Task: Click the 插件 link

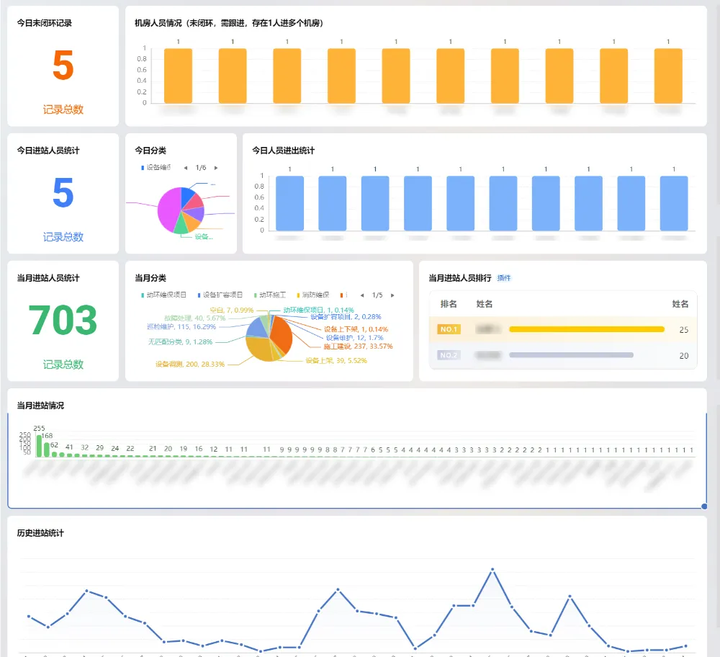Action: (x=504, y=278)
